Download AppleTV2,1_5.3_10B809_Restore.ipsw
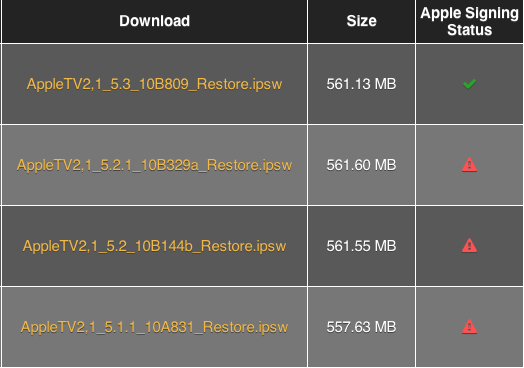 (x=154, y=84)
